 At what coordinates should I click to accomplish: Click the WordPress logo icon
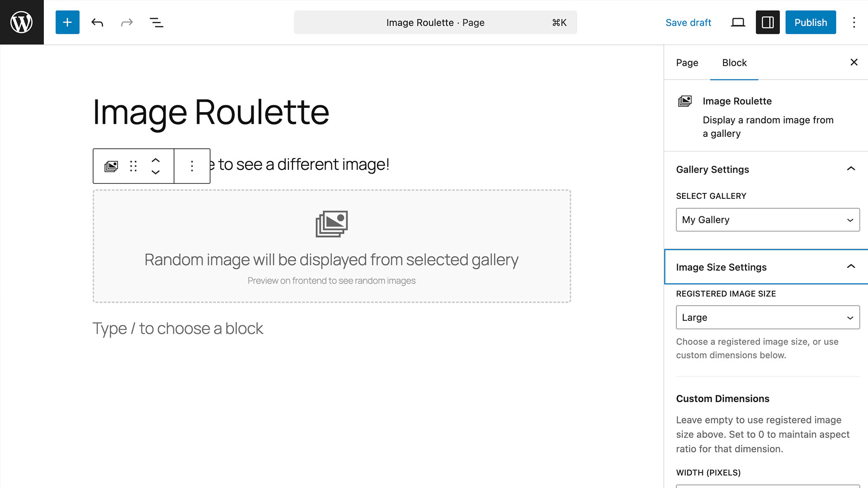22,22
